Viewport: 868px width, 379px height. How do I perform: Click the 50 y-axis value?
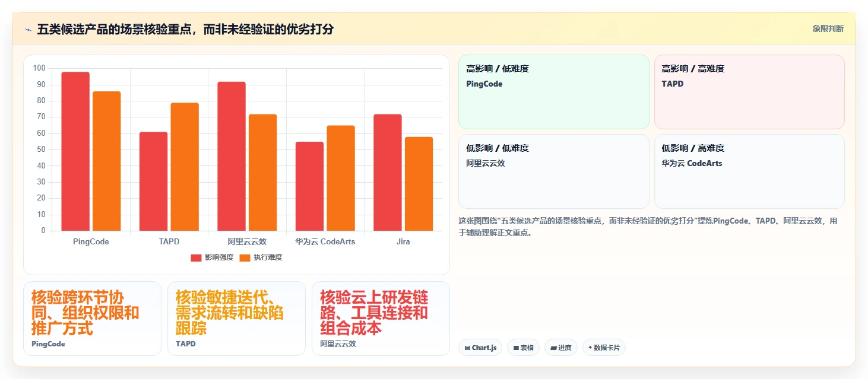pyautogui.click(x=41, y=149)
